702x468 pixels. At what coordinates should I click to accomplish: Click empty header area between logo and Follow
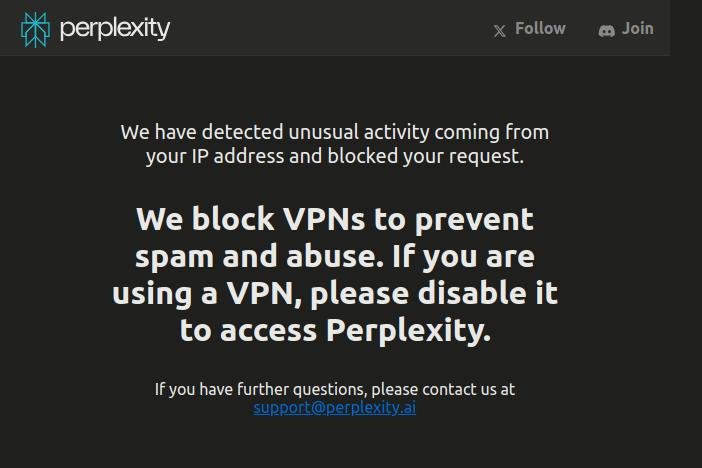click(331, 29)
